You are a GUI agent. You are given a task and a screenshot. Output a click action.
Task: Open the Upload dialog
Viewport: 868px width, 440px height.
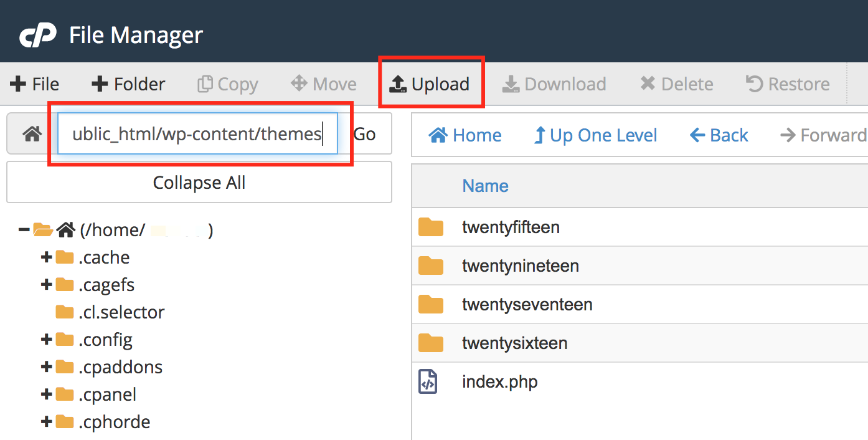pyautogui.click(x=430, y=84)
